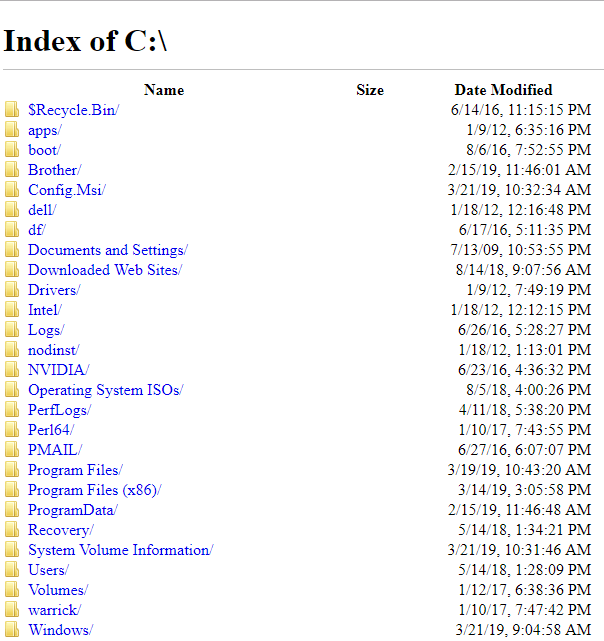
Task: Browse the Drivers/ directory
Action: (54, 290)
